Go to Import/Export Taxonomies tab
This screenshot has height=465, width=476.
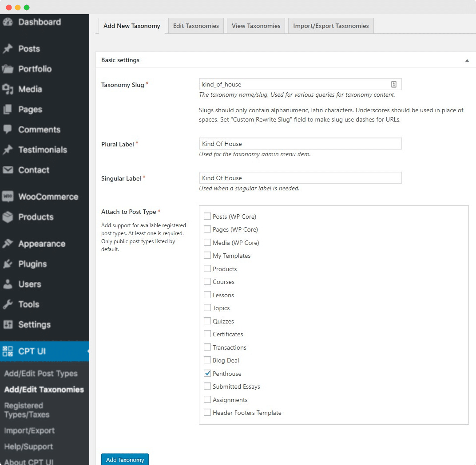331,26
